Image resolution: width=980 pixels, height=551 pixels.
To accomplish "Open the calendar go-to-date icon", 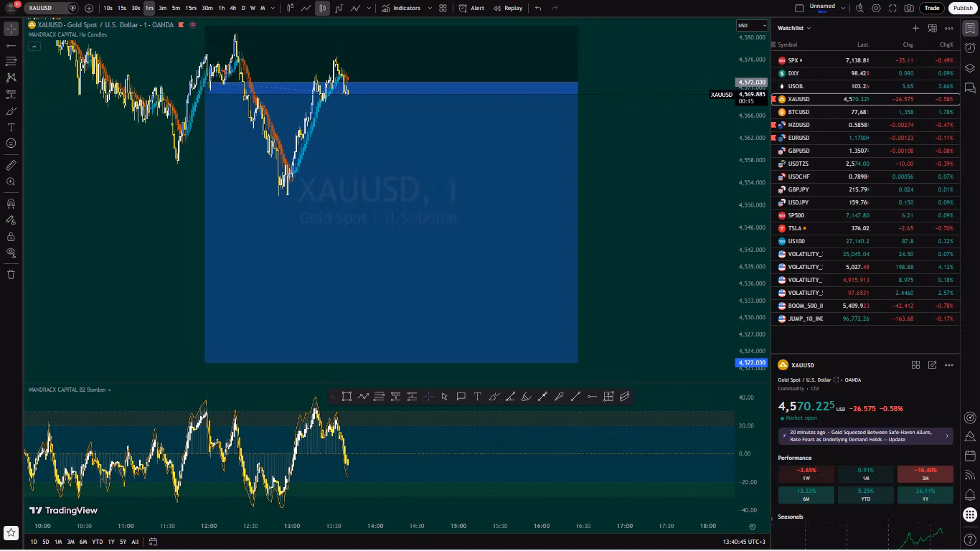I will point(153,542).
